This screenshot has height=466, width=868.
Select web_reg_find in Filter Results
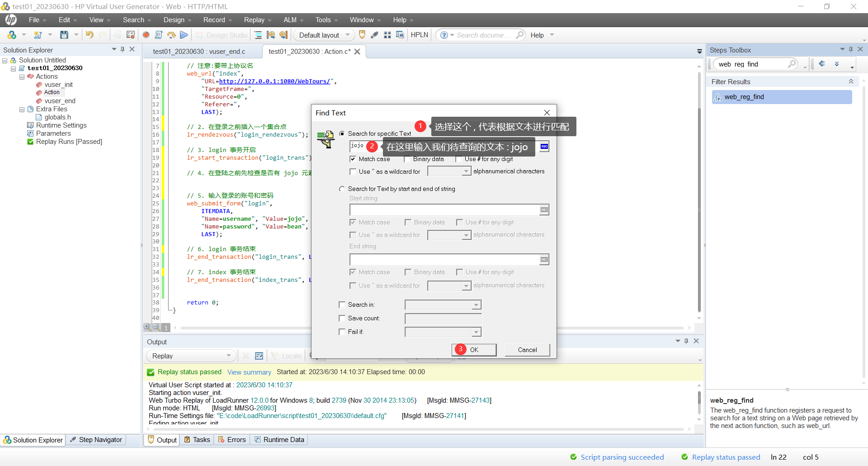tap(782, 97)
